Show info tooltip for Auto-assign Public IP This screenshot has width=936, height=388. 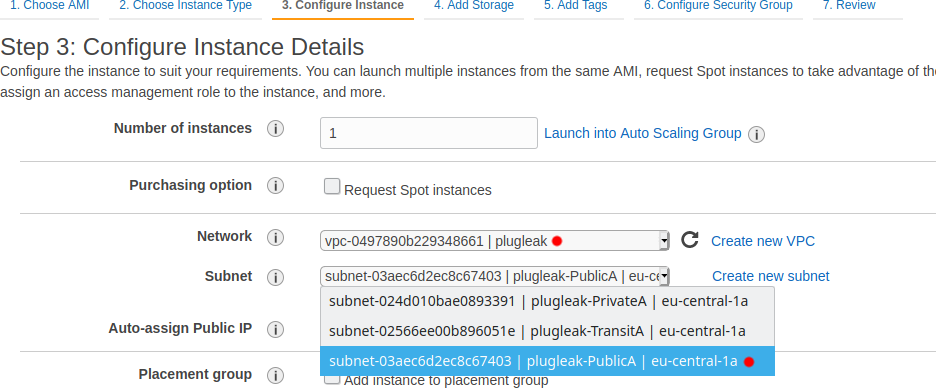point(275,330)
